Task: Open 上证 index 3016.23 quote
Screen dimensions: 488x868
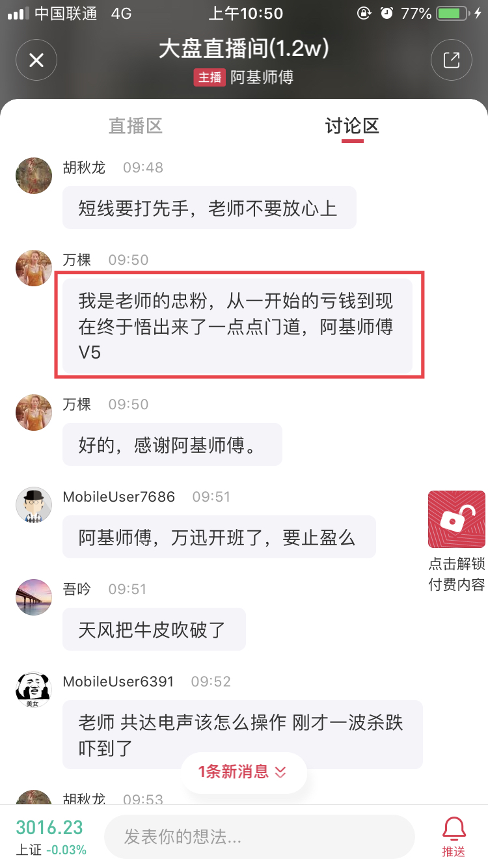Action: (x=51, y=837)
